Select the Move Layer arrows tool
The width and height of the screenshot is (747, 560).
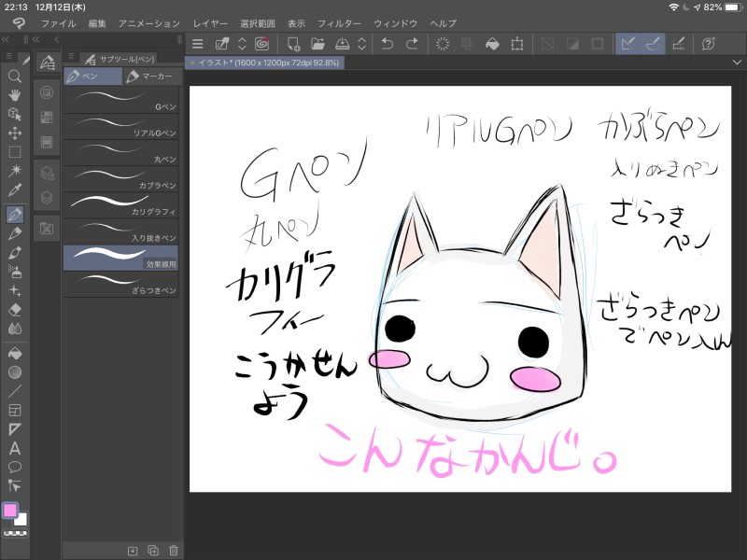(15, 133)
